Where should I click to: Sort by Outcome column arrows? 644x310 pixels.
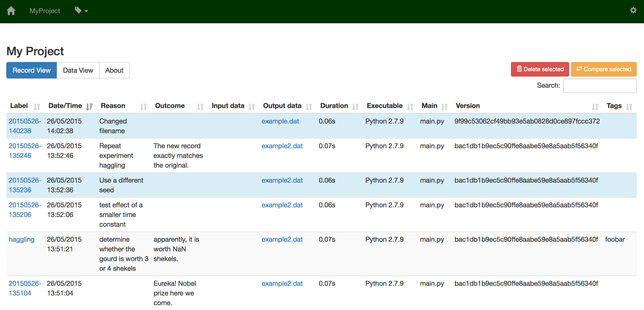(200, 107)
